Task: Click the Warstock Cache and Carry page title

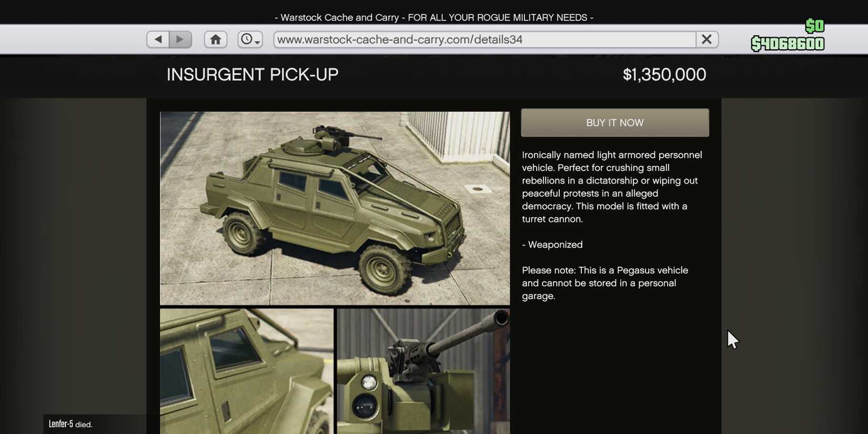Action: (x=434, y=17)
